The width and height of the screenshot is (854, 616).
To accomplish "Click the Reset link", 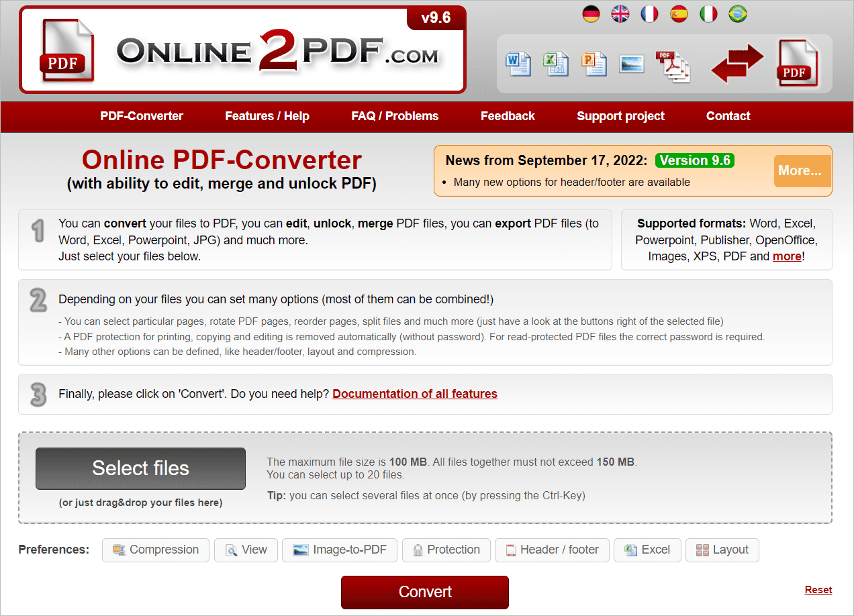I will [818, 590].
